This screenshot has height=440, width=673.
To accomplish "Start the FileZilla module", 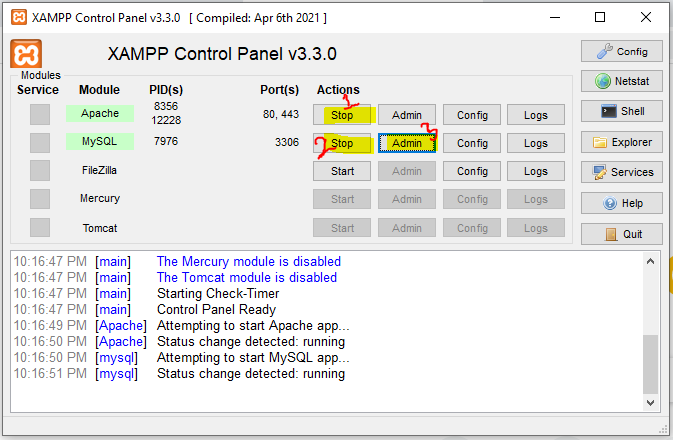I will click(x=342, y=171).
